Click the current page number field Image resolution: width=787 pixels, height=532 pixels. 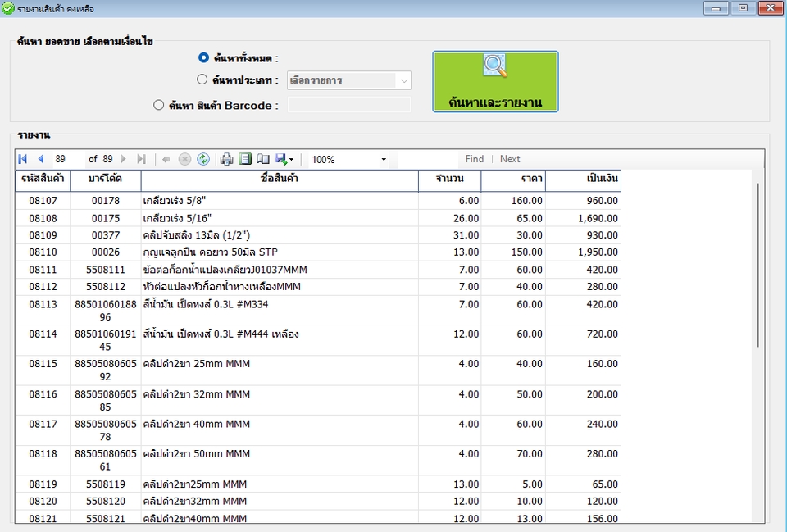tap(69, 159)
